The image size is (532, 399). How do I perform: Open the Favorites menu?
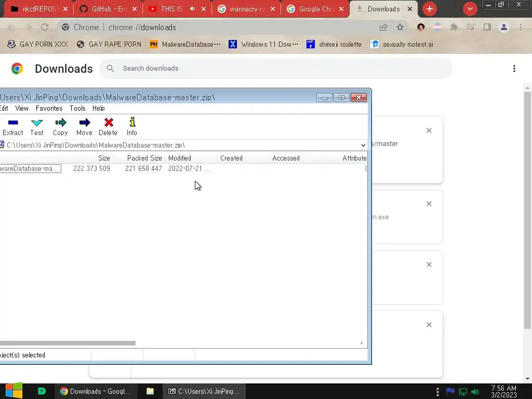click(49, 108)
